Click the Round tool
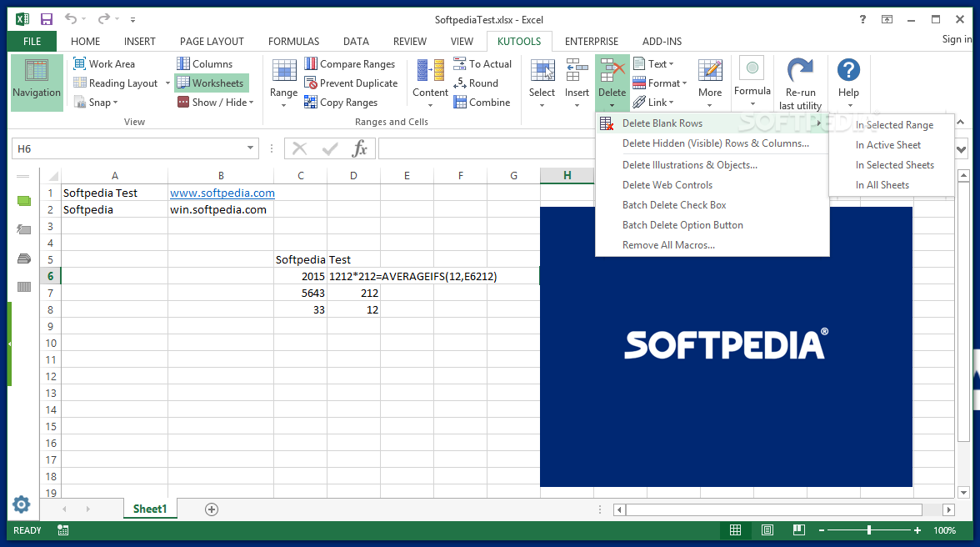 coord(477,83)
